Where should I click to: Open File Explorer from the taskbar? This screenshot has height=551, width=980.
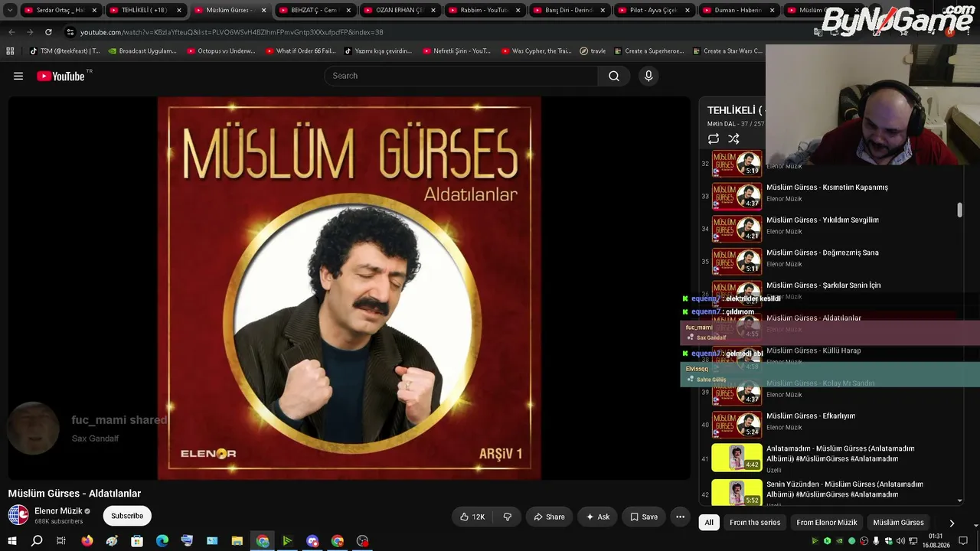pyautogui.click(x=237, y=541)
